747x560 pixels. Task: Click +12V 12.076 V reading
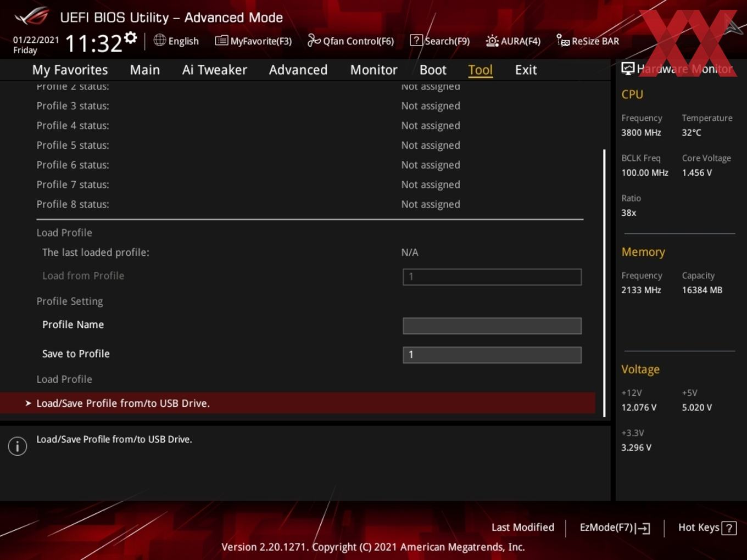pos(639,407)
